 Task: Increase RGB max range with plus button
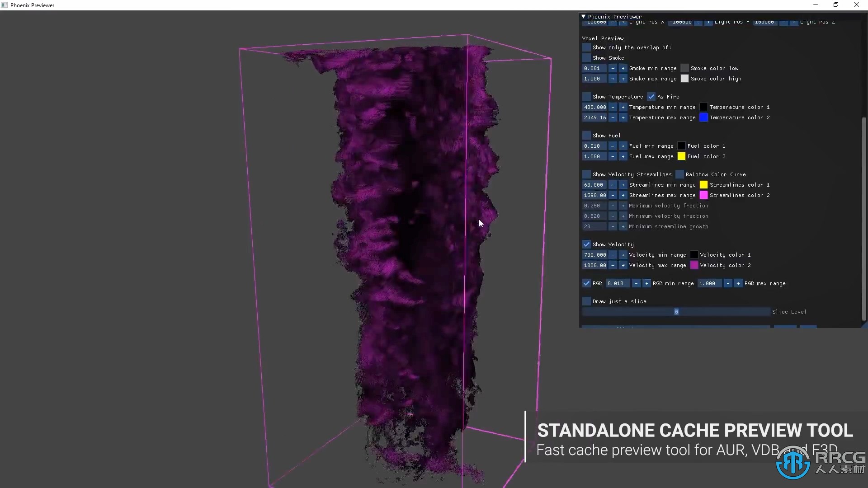coord(738,283)
